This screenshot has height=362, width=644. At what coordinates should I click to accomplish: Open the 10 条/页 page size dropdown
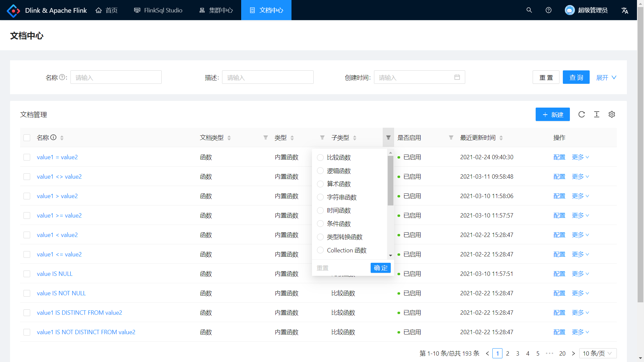[598, 353]
